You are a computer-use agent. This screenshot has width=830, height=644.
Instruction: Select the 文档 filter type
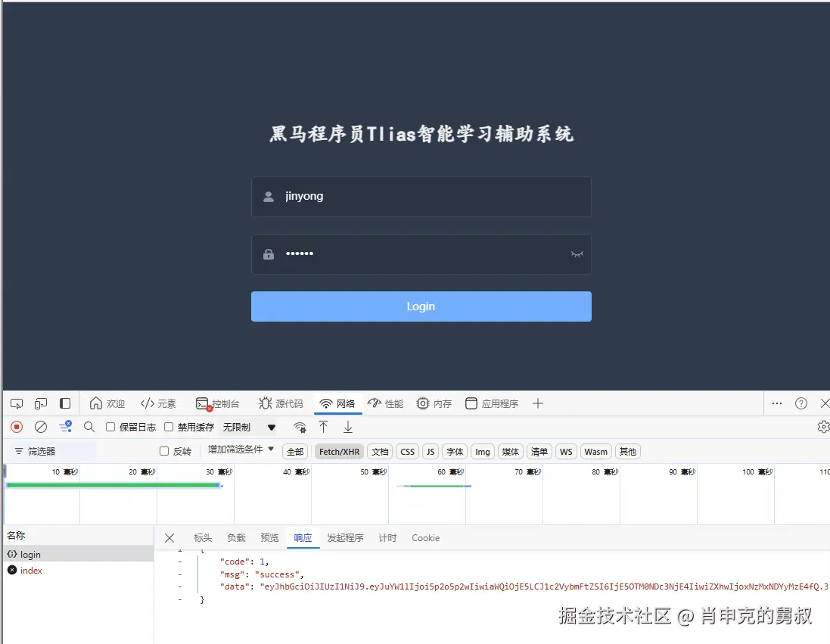380,452
